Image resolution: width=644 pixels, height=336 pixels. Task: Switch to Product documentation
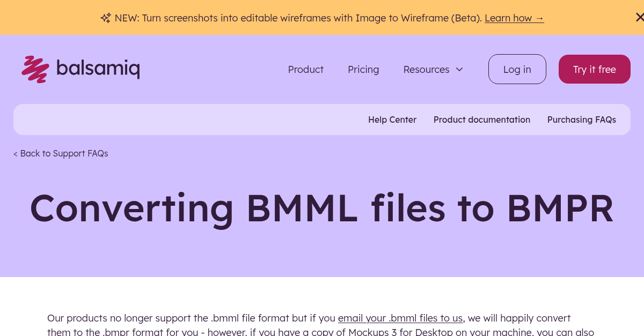[481, 120]
